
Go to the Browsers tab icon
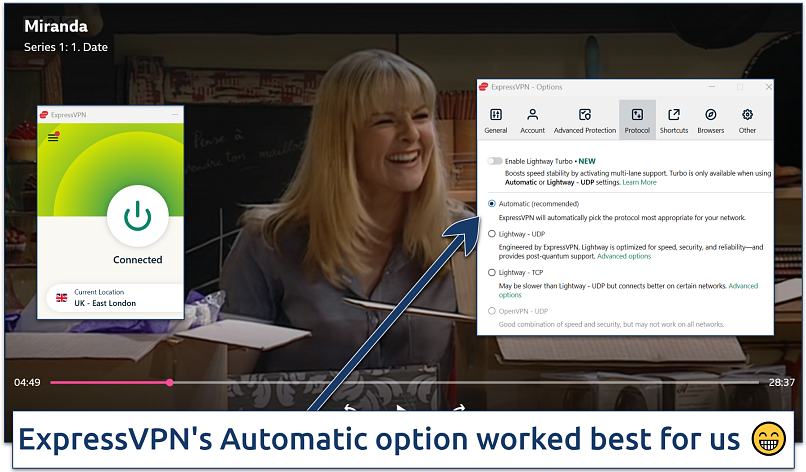pos(711,119)
